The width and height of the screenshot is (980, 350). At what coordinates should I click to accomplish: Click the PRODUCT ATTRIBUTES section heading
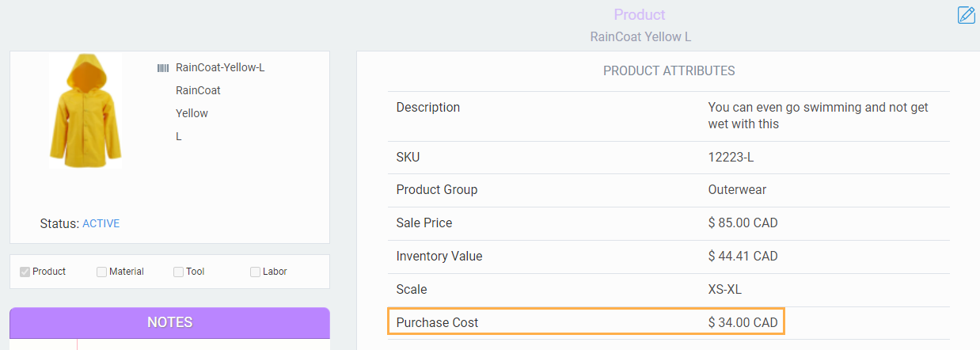669,71
